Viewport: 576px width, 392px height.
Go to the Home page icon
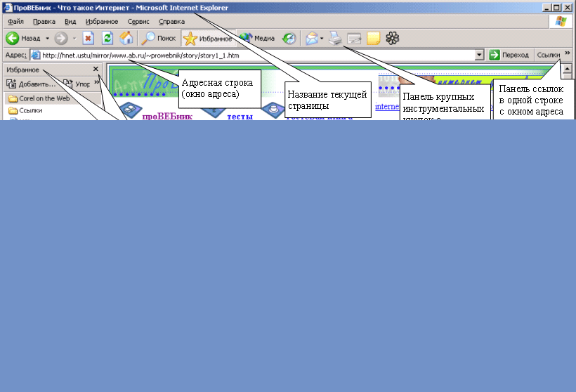pos(126,38)
